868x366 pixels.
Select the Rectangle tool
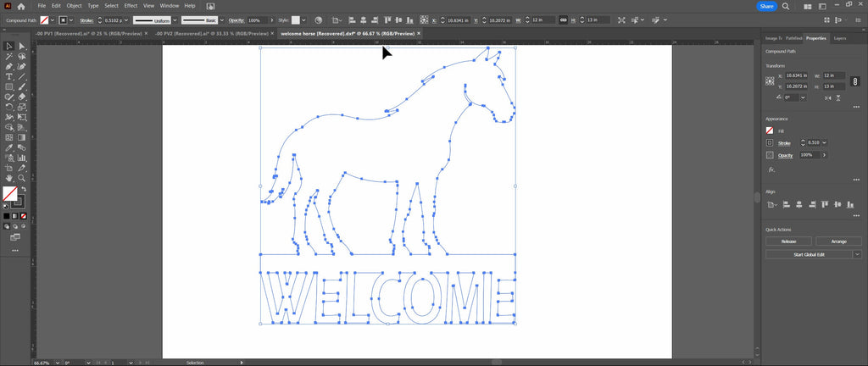[x=9, y=86]
